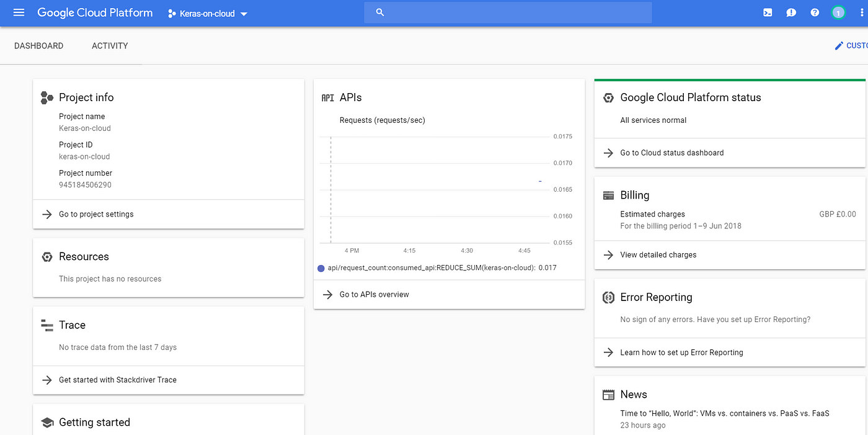
Task: Click the search magnifier icon
Action: tap(380, 12)
